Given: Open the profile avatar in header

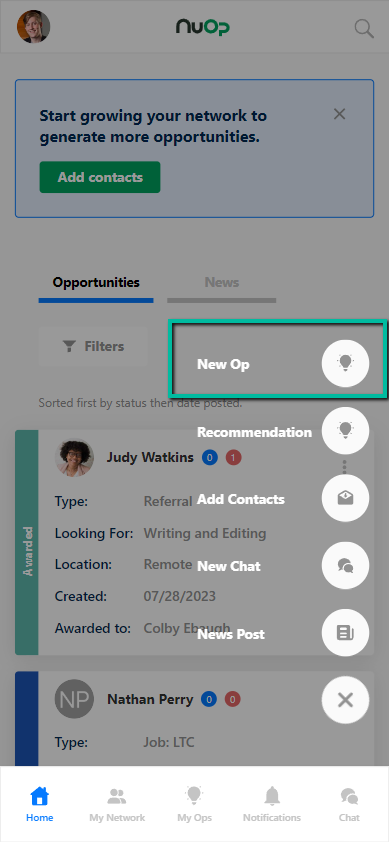Looking at the screenshot, I should coord(33,26).
